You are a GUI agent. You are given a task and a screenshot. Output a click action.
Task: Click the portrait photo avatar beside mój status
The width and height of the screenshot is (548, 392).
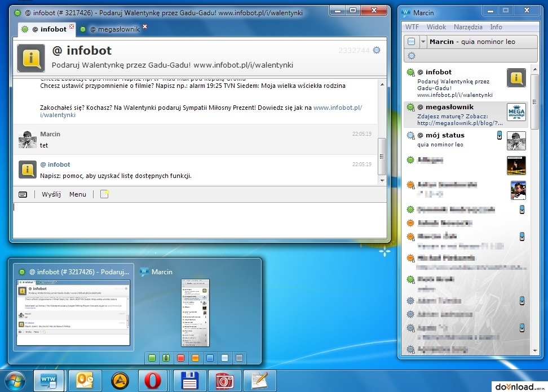pyautogui.click(x=516, y=141)
